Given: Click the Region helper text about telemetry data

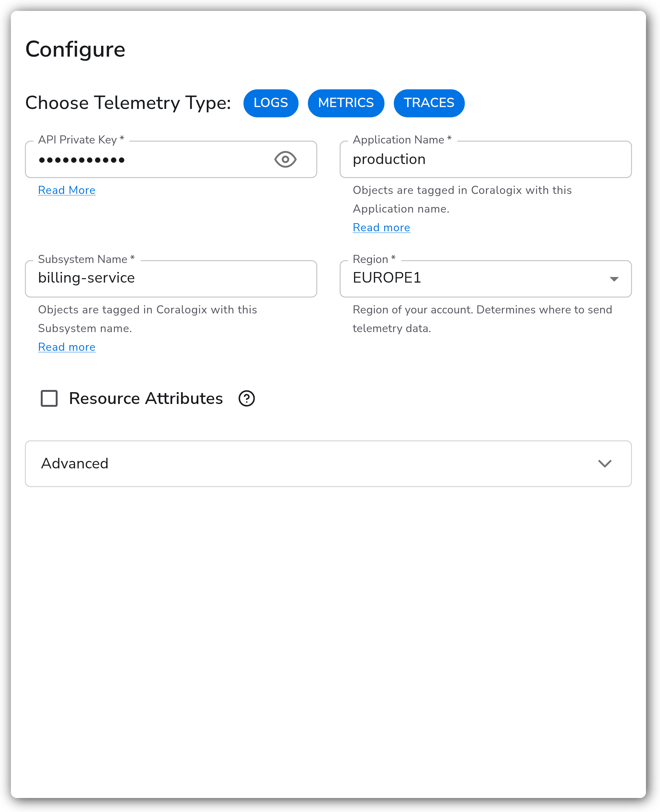Looking at the screenshot, I should [482, 319].
